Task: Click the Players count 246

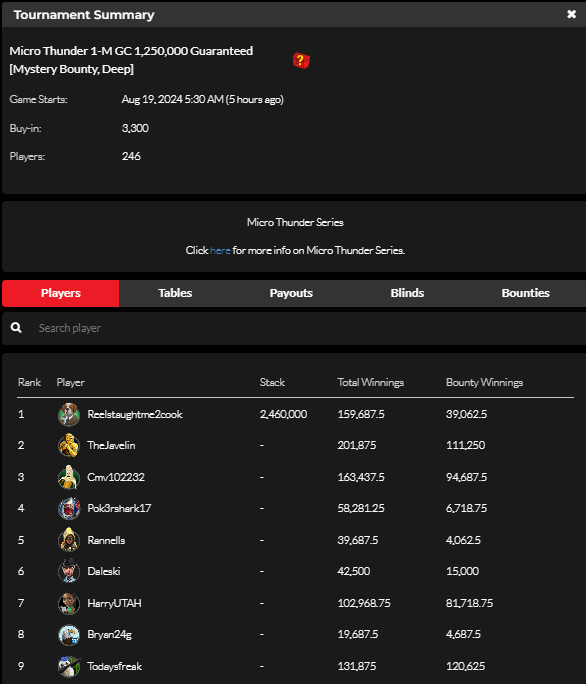Action: pos(131,156)
